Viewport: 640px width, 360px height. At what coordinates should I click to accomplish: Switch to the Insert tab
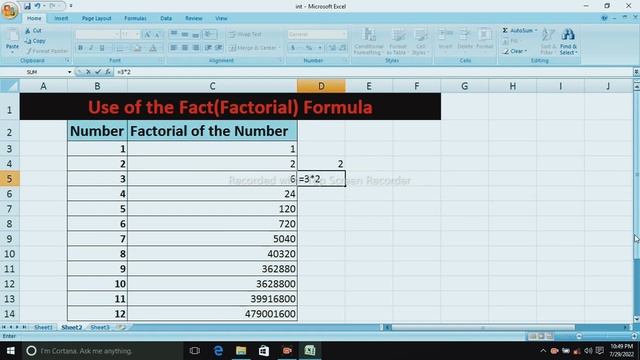pos(61,18)
